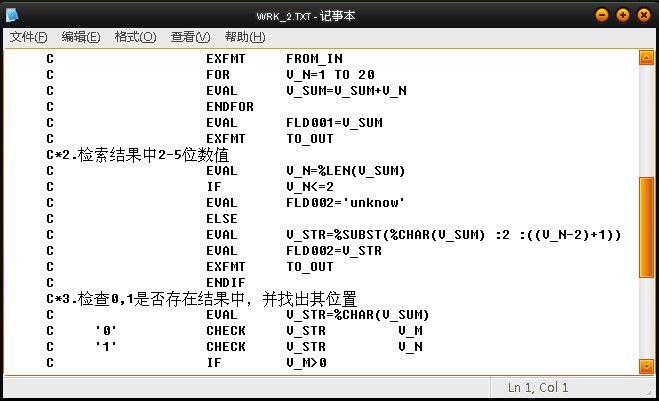Click comment line 'C*3.检查0,1是否存在结果中'
659x401 pixels.
click(x=145, y=299)
